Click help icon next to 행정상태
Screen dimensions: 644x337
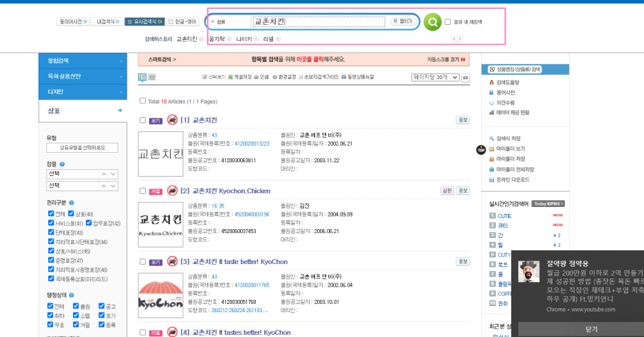72,295
